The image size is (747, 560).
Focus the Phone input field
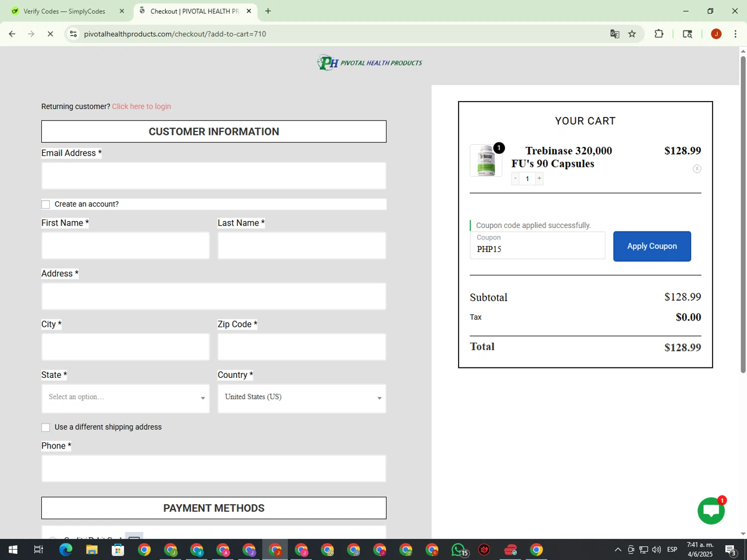(214, 468)
